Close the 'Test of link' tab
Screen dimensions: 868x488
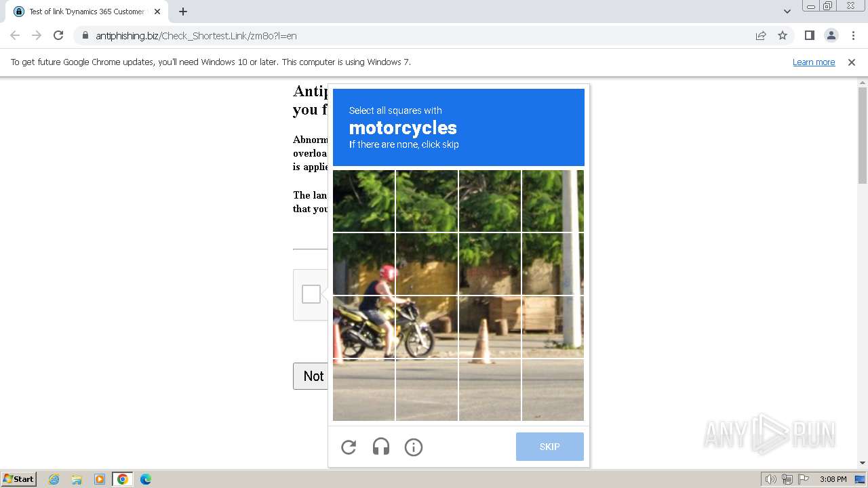click(157, 12)
